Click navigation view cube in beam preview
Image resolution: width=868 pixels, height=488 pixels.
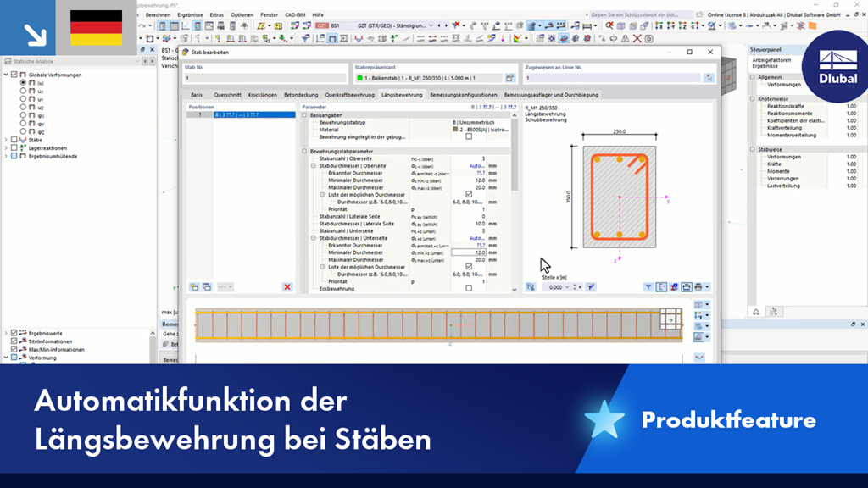[x=670, y=319]
